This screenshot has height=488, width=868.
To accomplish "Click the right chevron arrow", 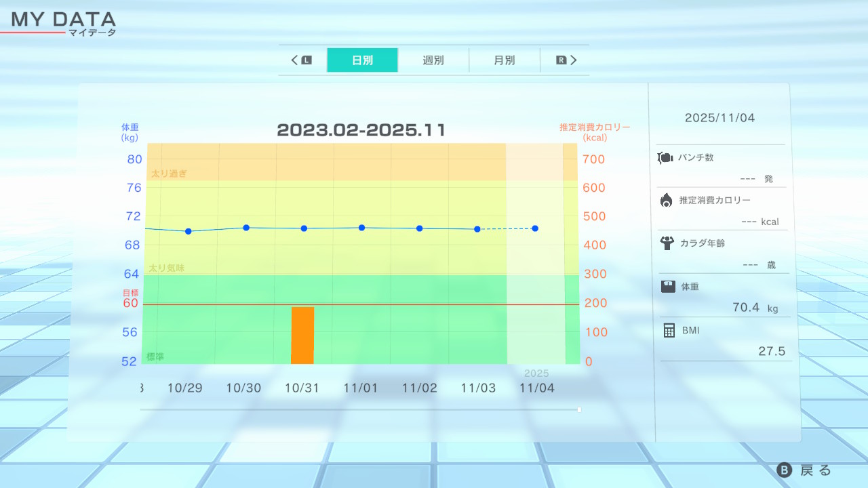I will 574,60.
